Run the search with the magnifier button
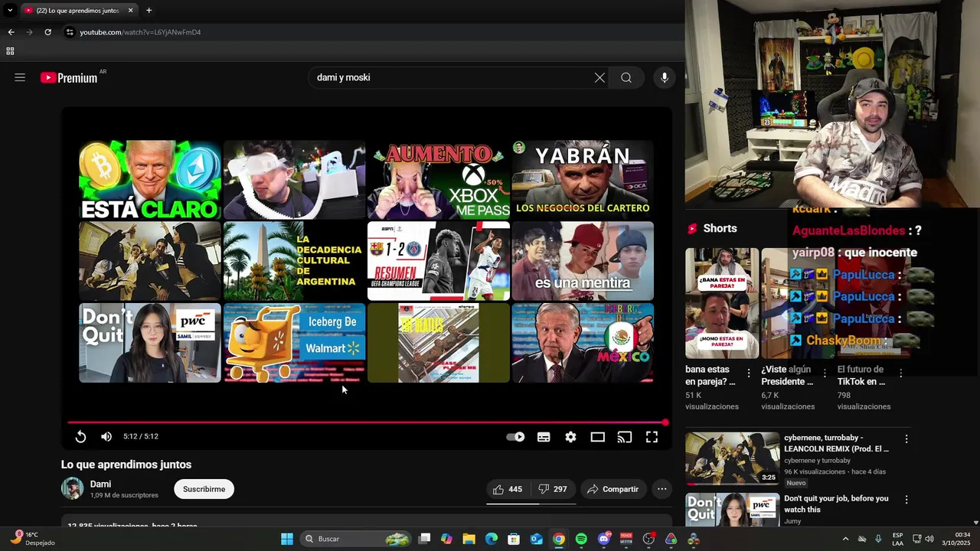Screen dimensions: 980x551 pos(626,77)
